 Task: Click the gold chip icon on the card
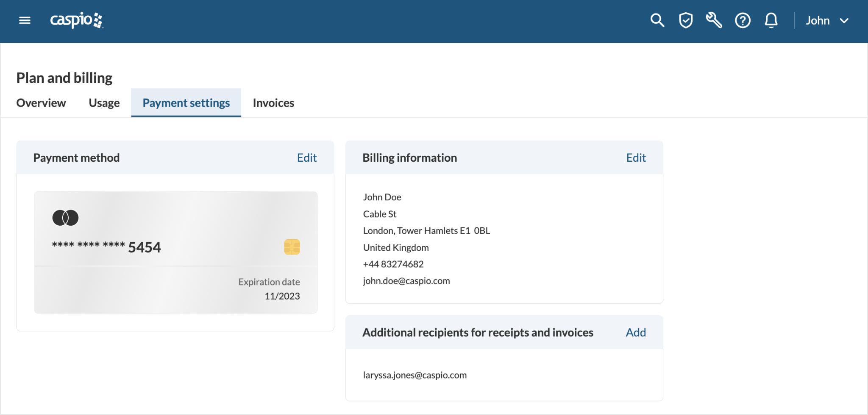(291, 247)
